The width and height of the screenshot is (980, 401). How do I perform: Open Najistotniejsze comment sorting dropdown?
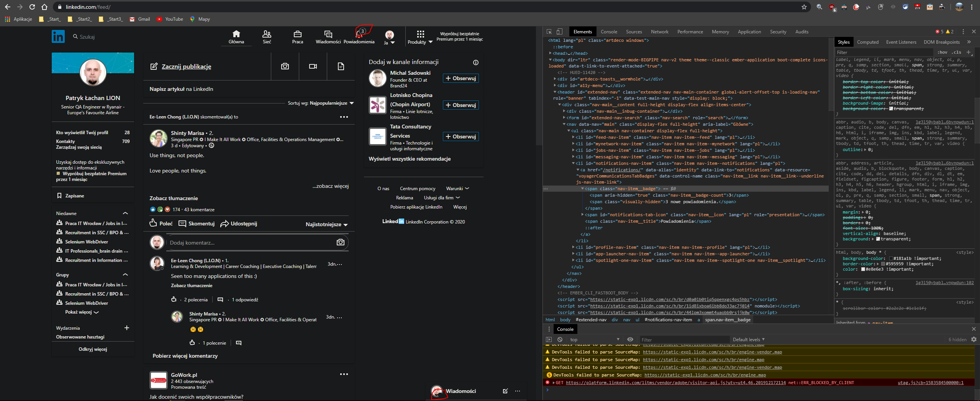(x=326, y=224)
